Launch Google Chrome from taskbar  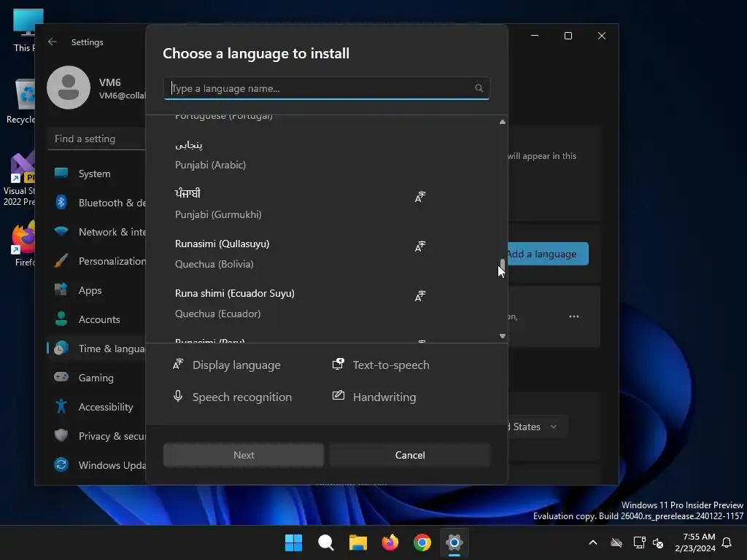422,542
